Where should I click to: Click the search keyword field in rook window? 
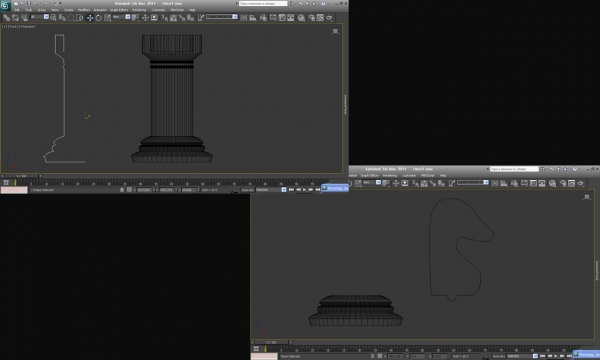[263, 3]
